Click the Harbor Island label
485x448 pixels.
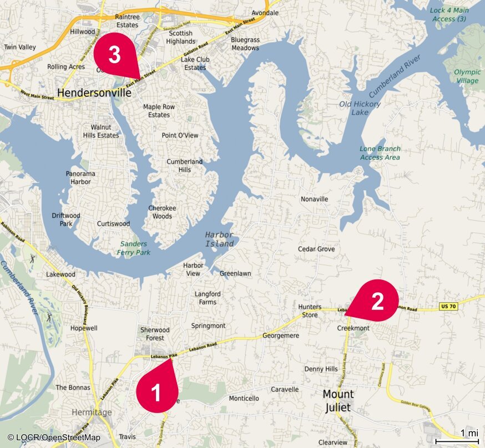[x=219, y=239]
